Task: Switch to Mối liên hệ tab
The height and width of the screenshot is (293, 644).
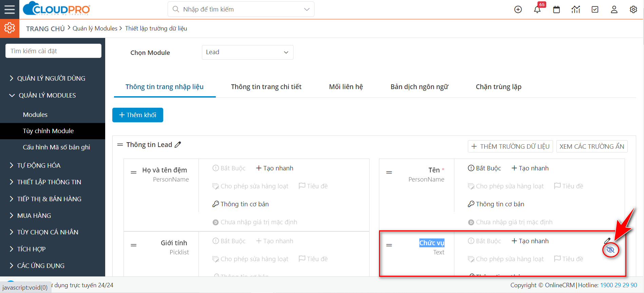Action: 346,87
